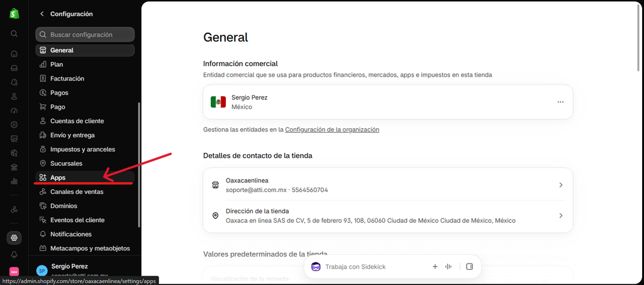This screenshot has width=644, height=285.
Task: Select General in settings menu
Action: 85,50
